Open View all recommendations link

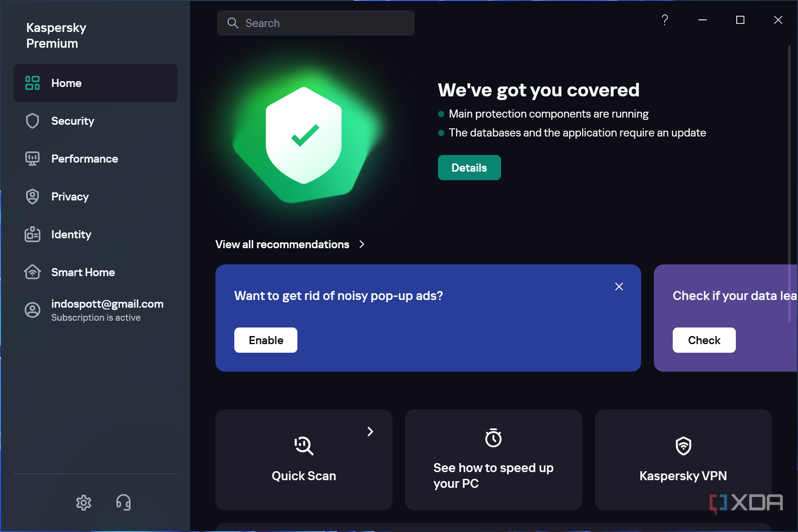coord(283,244)
